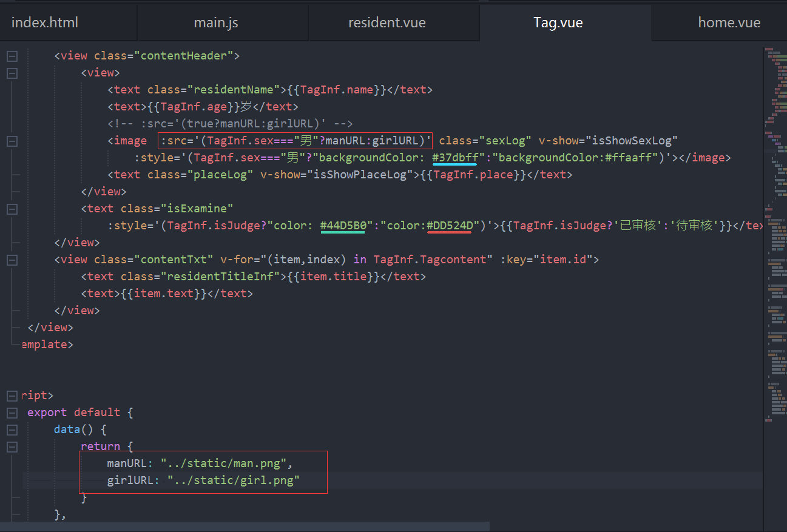Image resolution: width=787 pixels, height=532 pixels.
Task: Fold the data() function block
Action: [12, 430]
